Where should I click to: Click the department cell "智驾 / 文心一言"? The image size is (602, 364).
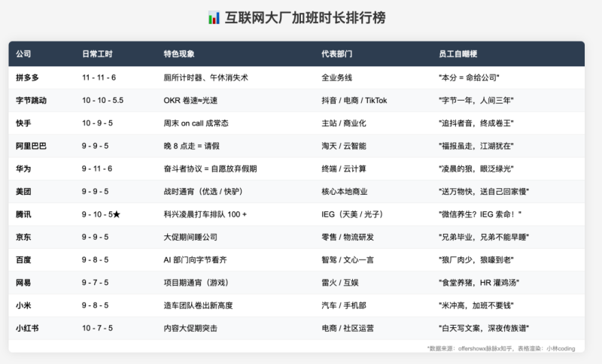[x=348, y=260]
